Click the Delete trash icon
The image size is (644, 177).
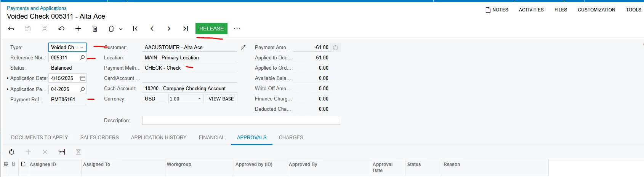[95, 29]
